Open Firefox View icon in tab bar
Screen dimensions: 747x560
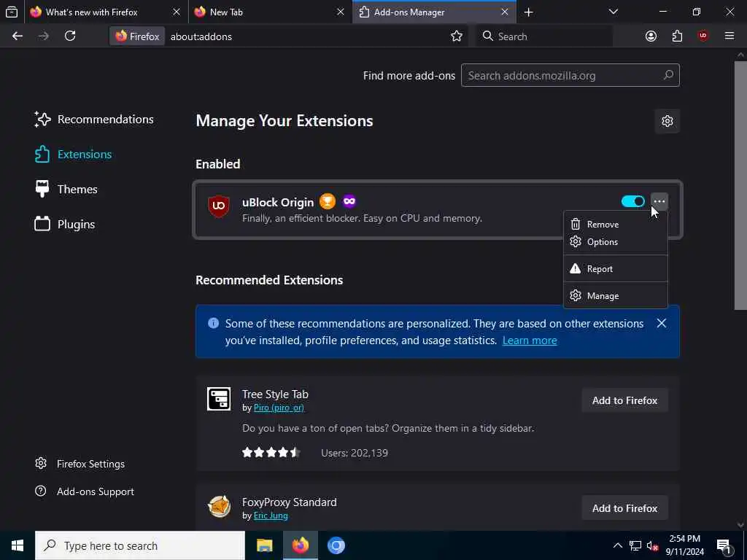[x=12, y=12]
